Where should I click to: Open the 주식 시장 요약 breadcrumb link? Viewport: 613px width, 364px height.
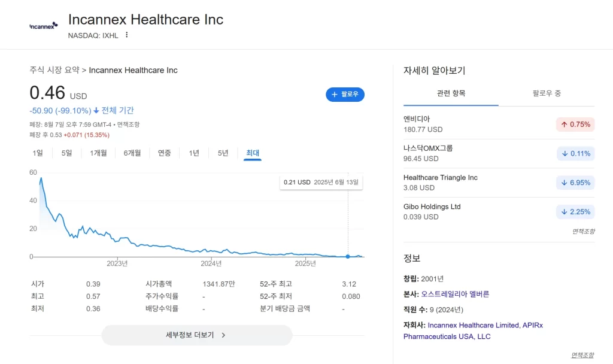pos(54,70)
